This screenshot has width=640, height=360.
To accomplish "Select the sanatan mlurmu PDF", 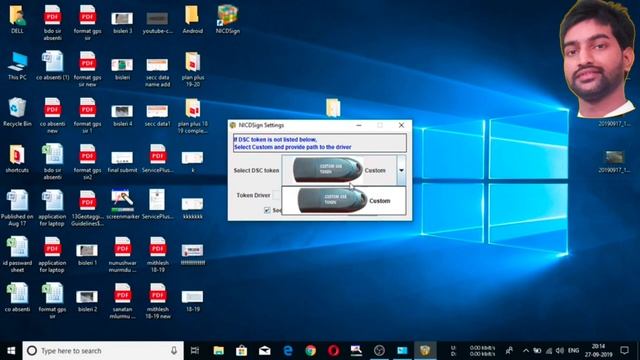I will 122,301.
